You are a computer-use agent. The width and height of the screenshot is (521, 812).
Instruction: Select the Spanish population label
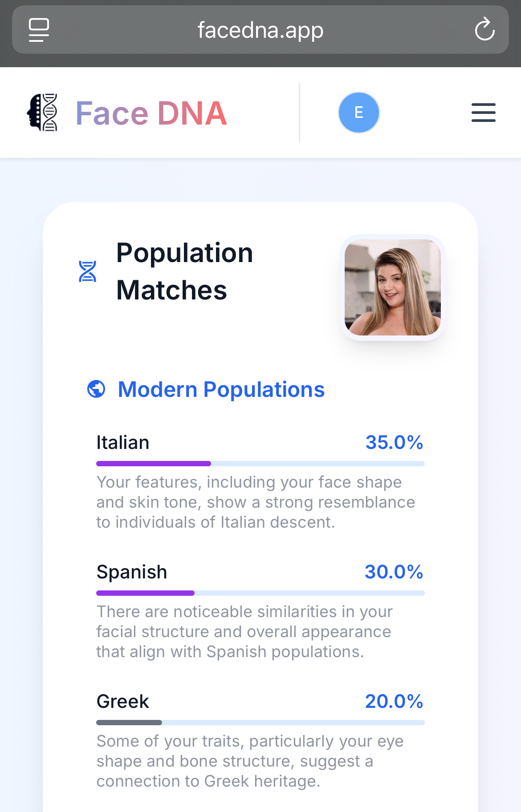pyautogui.click(x=132, y=572)
